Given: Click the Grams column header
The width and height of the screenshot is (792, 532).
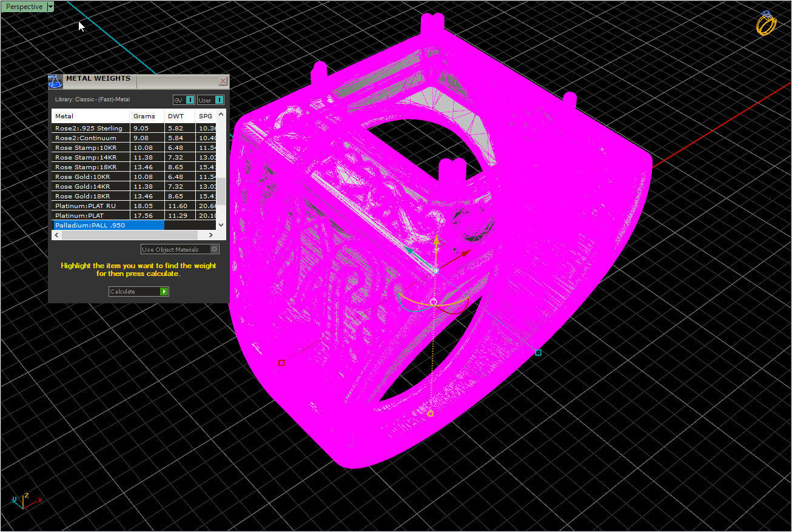Looking at the screenshot, I should [x=147, y=116].
